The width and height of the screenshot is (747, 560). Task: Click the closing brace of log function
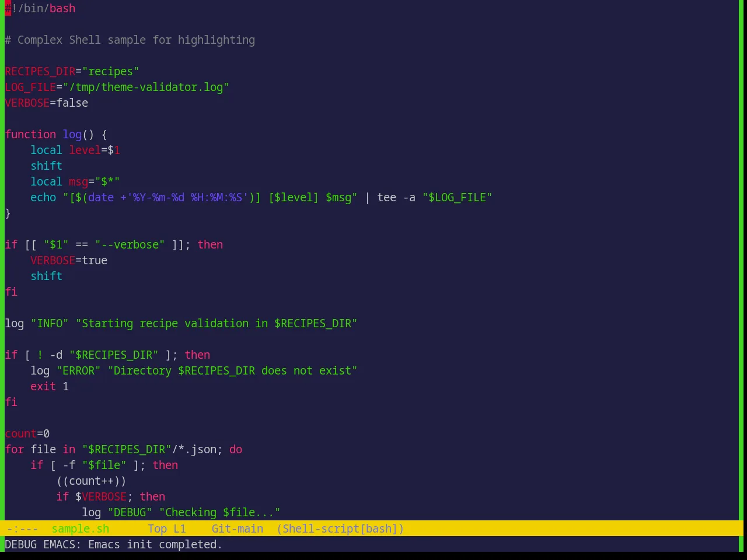click(x=8, y=213)
